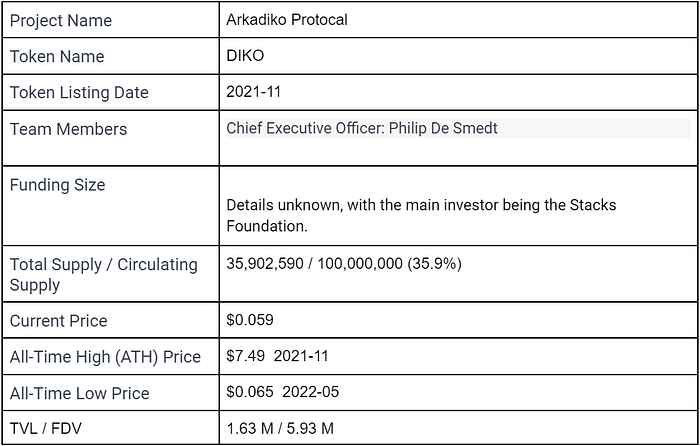Click the All-Time Low Price label

pos(79,393)
